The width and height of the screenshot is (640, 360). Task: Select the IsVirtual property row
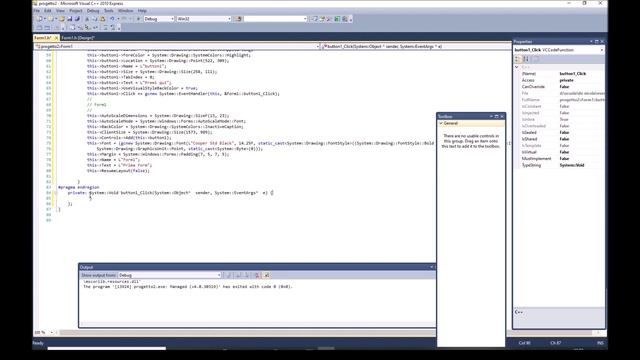(x=559, y=152)
